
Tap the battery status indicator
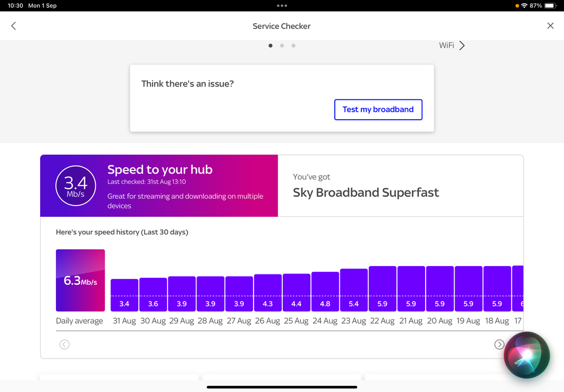pyautogui.click(x=550, y=6)
